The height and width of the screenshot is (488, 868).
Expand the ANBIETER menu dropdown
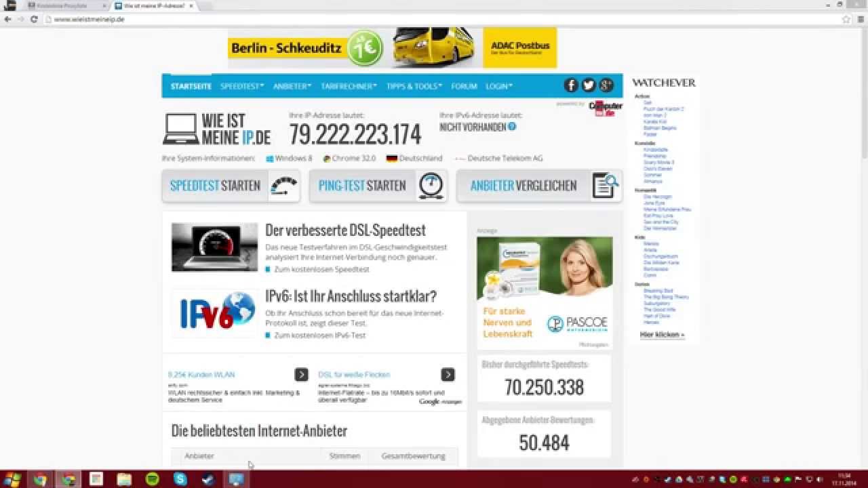pyautogui.click(x=292, y=86)
